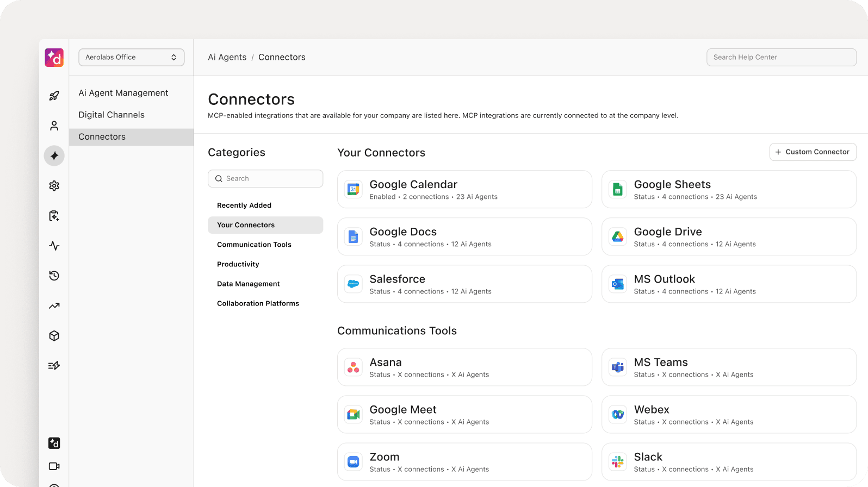
Task: Click the Google Sheets icon
Action: pos(618,190)
